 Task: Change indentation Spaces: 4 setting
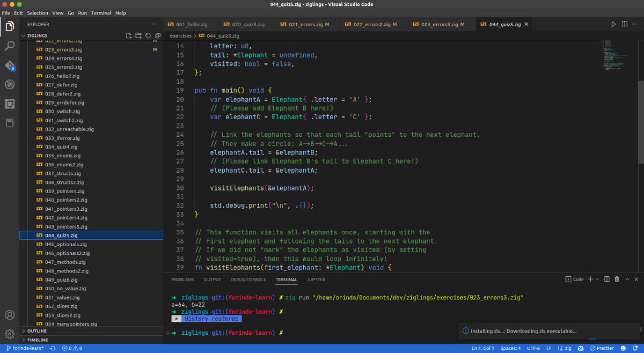pyautogui.click(x=510, y=348)
